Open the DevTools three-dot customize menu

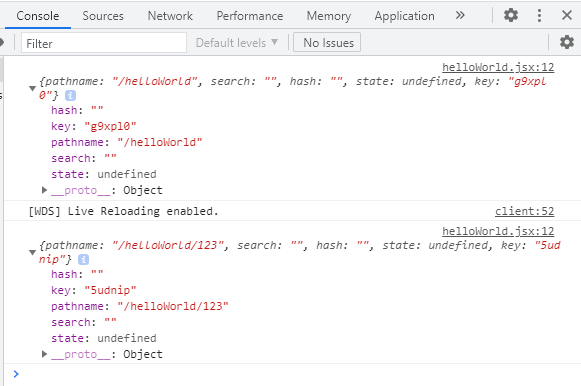539,15
